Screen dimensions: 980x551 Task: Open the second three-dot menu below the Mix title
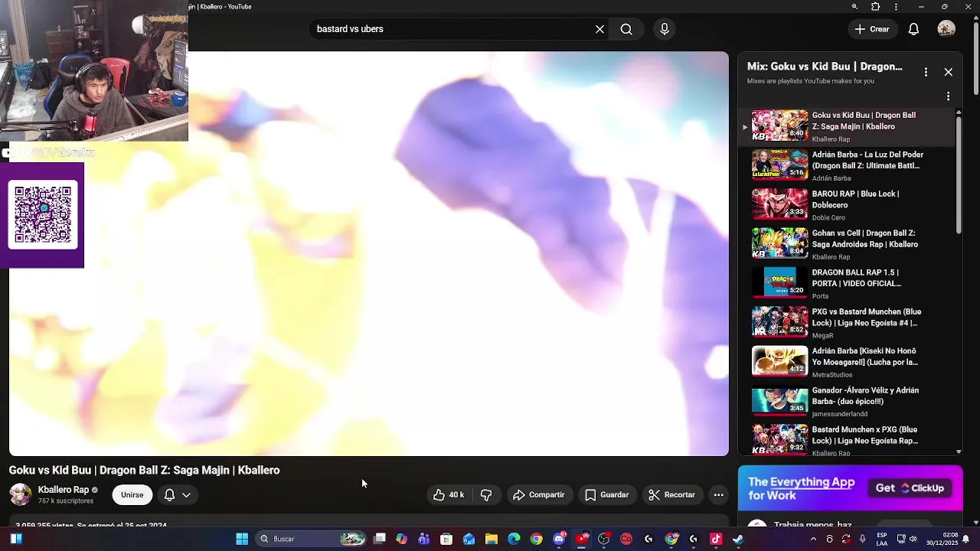(948, 96)
